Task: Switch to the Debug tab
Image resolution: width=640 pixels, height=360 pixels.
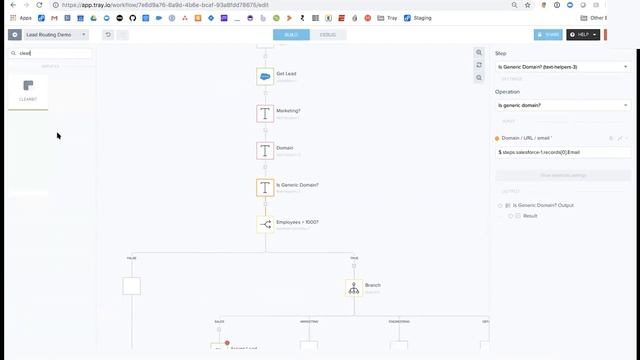Action: point(328,35)
